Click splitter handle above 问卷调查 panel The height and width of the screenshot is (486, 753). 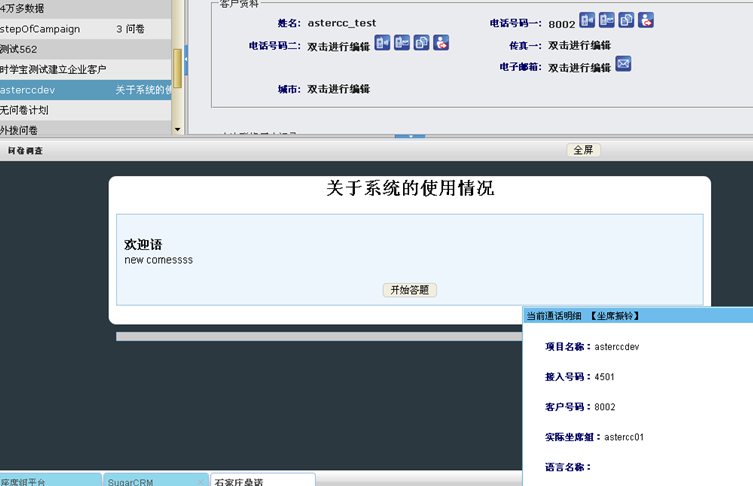pos(410,137)
